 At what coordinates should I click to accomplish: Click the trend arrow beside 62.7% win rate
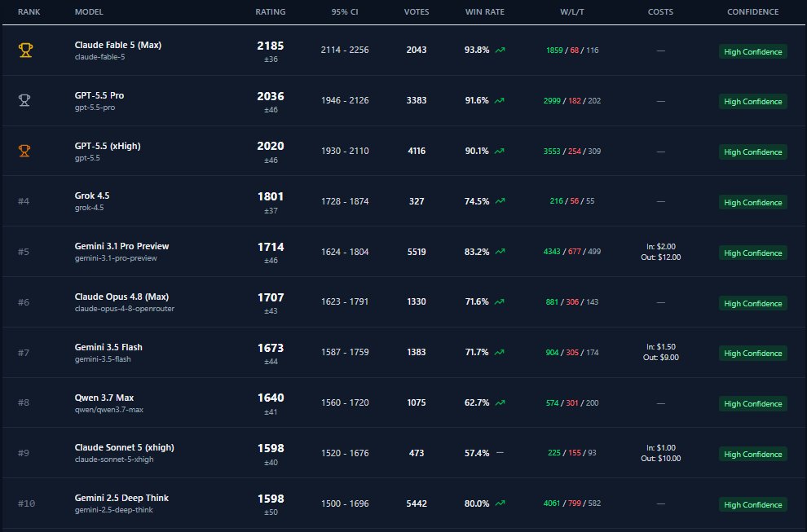(500, 402)
